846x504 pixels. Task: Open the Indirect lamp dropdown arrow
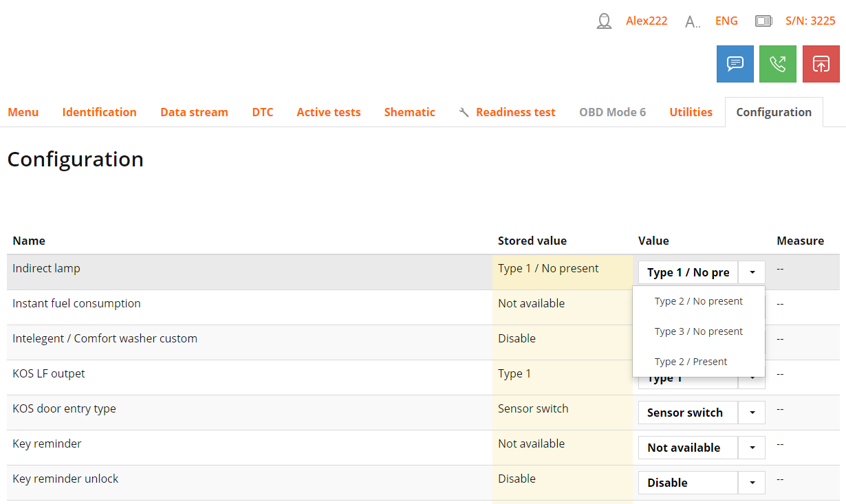752,272
